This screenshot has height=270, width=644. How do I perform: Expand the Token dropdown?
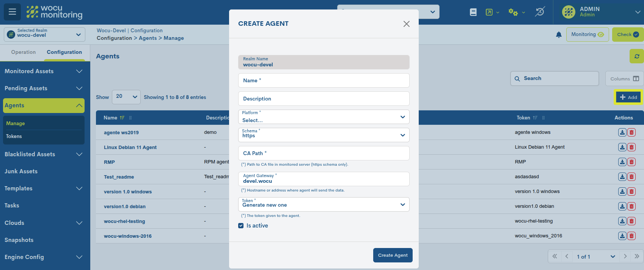(x=324, y=204)
